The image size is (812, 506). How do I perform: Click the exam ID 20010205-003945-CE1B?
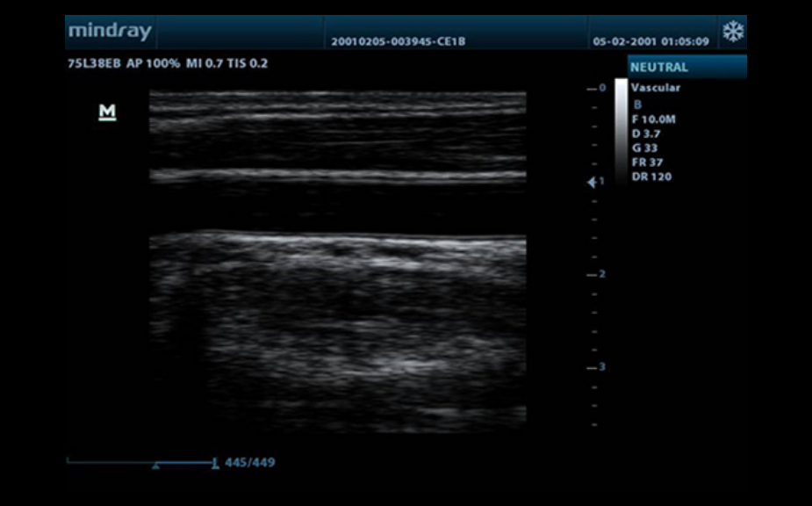[x=399, y=41]
